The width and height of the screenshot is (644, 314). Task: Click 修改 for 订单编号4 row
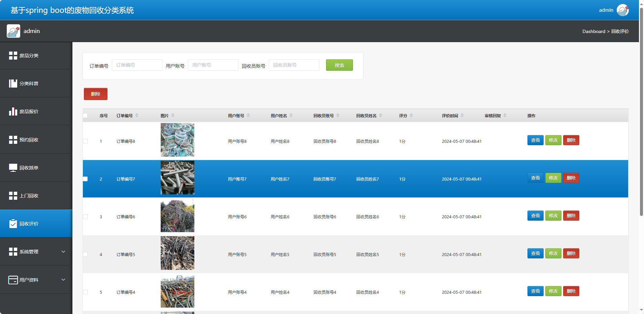[553, 291]
